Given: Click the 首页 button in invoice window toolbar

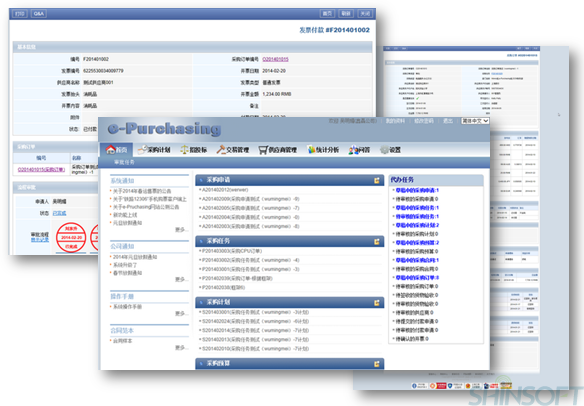Looking at the screenshot, I should pos(327,14).
